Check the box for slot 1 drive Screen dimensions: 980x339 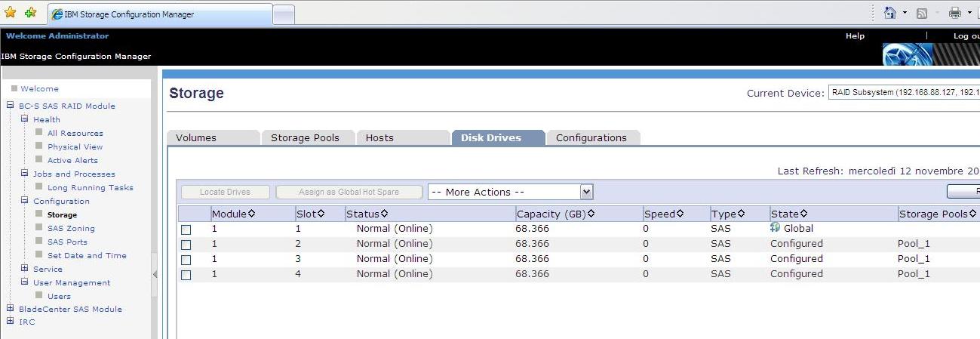click(x=186, y=230)
